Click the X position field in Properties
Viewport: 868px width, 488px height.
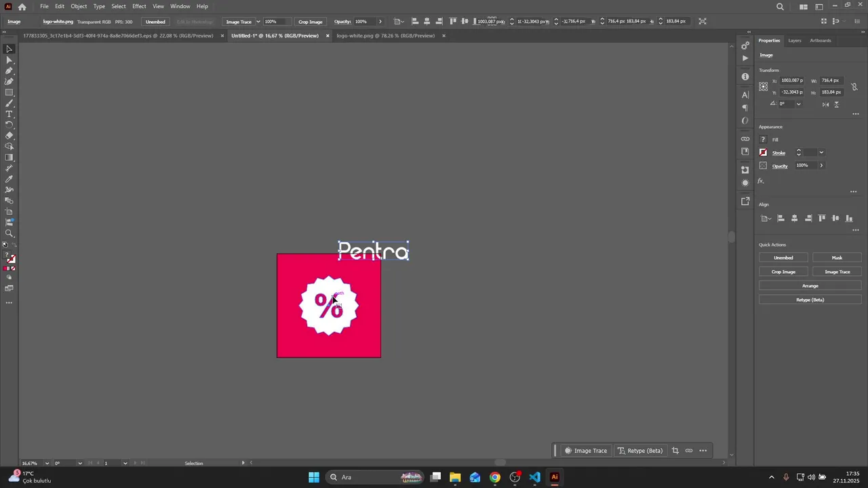[x=792, y=81]
